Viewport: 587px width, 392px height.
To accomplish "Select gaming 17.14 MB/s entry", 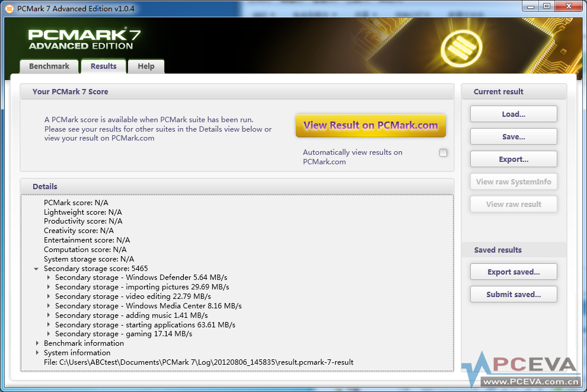I will (123, 334).
